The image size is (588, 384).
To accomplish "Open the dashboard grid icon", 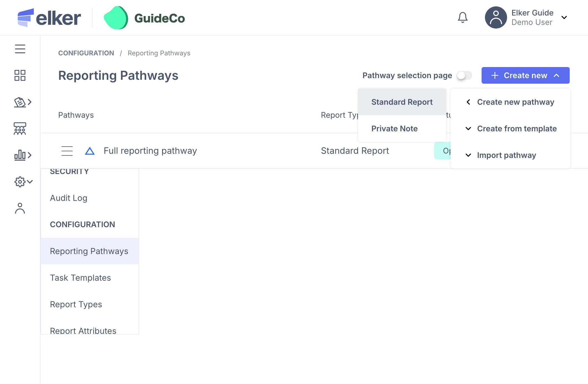I will (x=20, y=75).
